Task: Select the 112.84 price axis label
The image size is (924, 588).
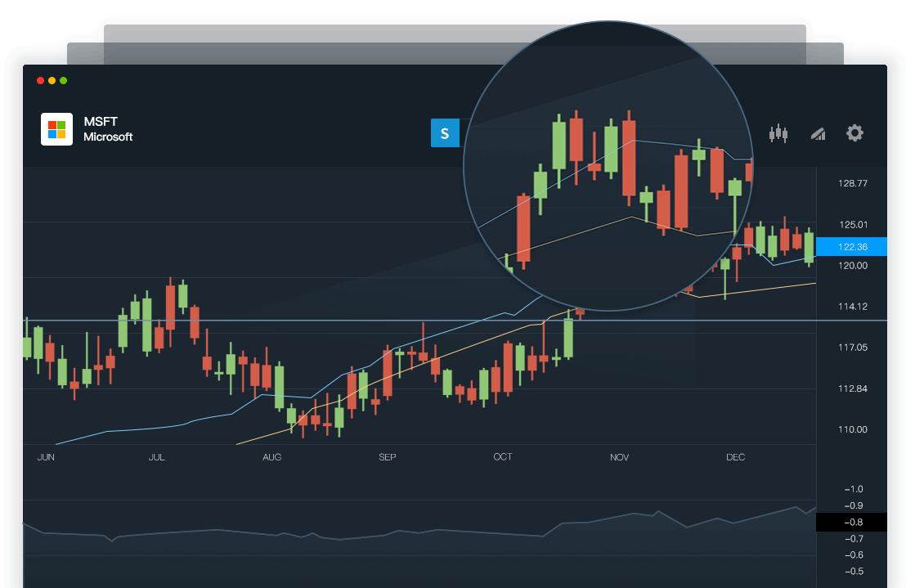Action: (x=853, y=388)
